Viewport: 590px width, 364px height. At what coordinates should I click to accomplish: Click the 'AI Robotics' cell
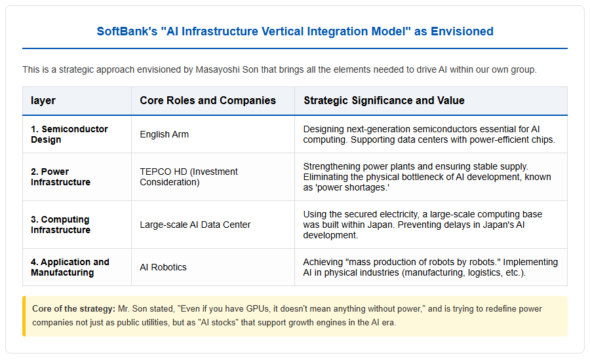(x=163, y=267)
